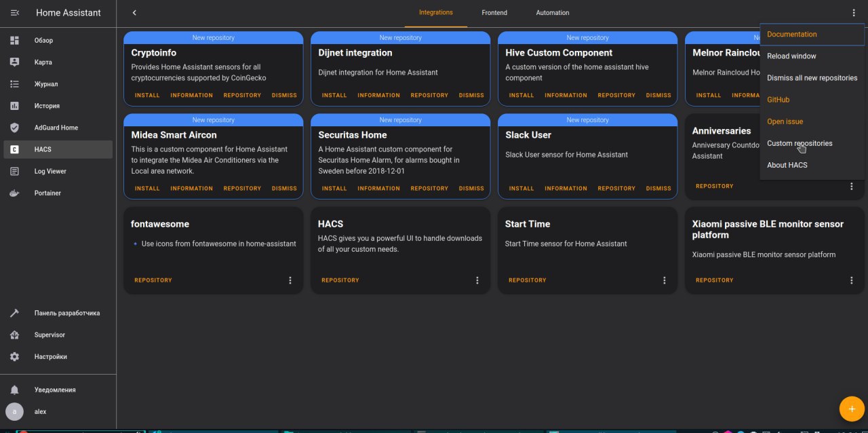Viewport: 868px width, 433px height.
Task: Open the Start Time card options menu
Action: 665,280
